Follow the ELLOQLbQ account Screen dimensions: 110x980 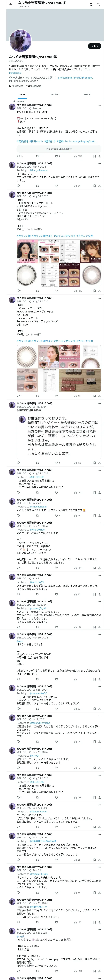tap(94, 46)
